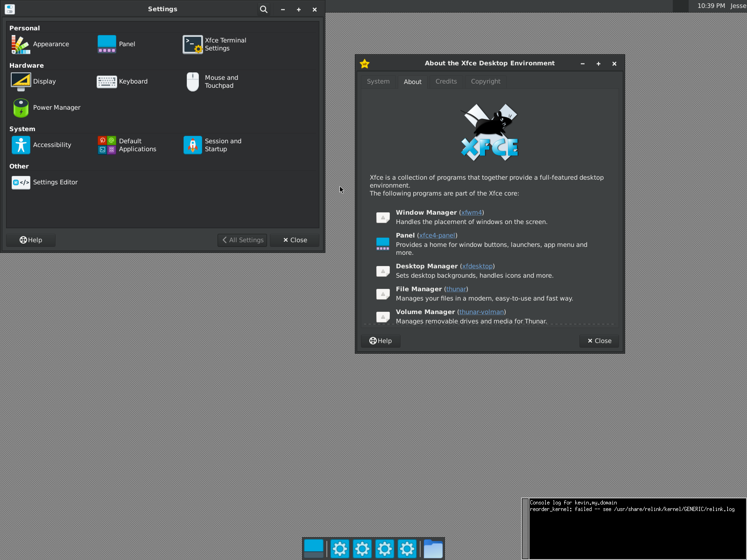Screen dimensions: 747x560
Task: Click the console log window's left scrollbar
Action: [525, 529]
